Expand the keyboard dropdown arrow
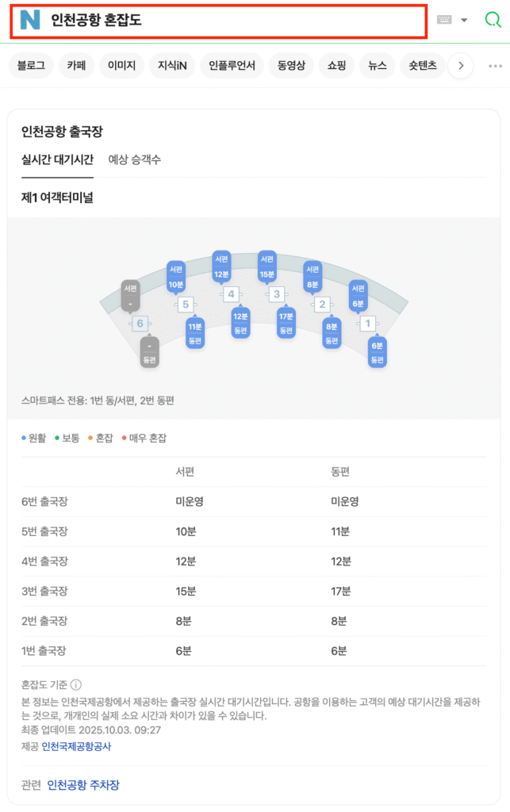Screen dimensions: 510x812 tap(464, 21)
